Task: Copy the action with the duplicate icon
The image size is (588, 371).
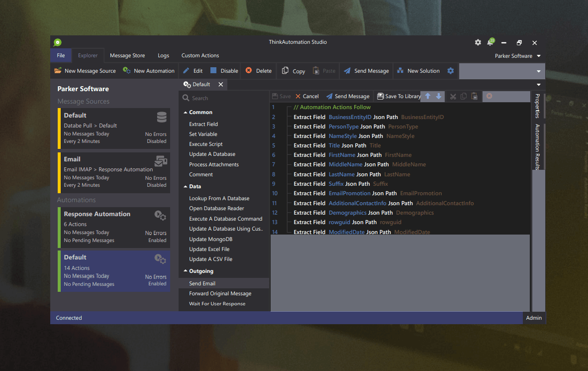Action: click(464, 96)
